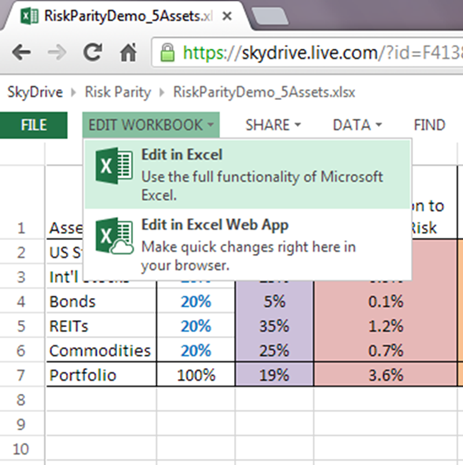The width and height of the screenshot is (463, 465).
Task: Select the 19% cell in Portfolio row
Action: coord(274,375)
